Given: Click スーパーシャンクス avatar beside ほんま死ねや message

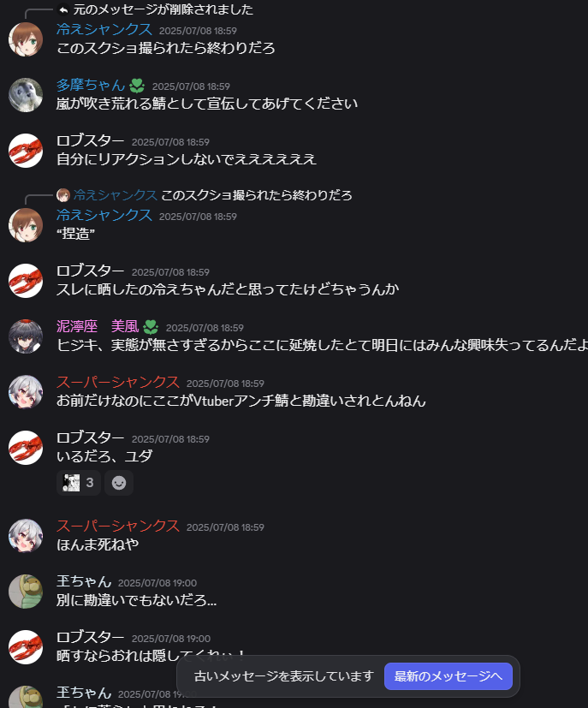Looking at the screenshot, I should coord(26,536).
